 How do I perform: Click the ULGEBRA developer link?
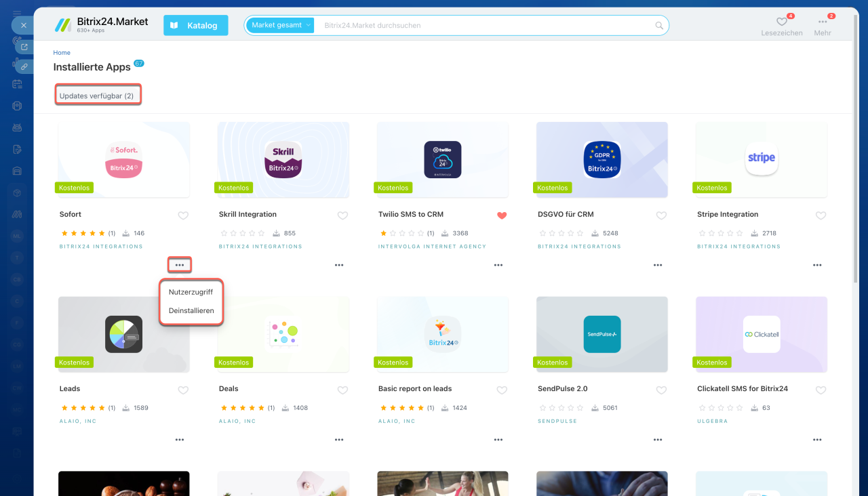pyautogui.click(x=713, y=421)
